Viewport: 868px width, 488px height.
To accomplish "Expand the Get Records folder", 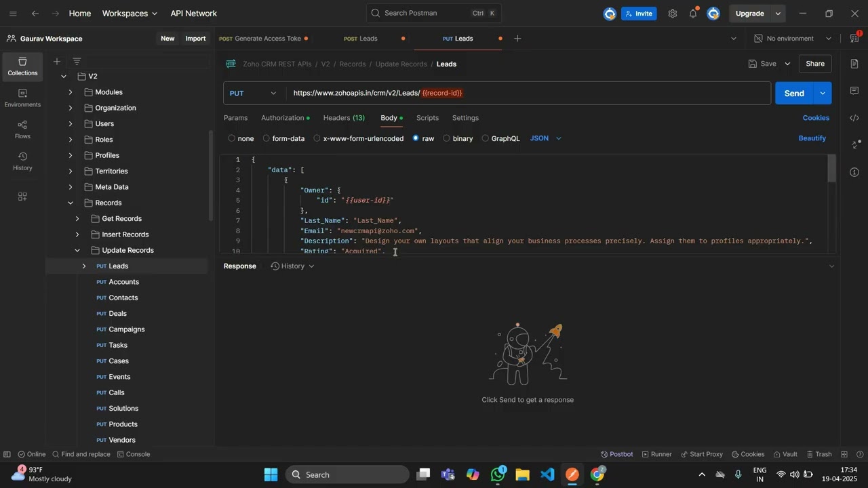I will [x=77, y=219].
